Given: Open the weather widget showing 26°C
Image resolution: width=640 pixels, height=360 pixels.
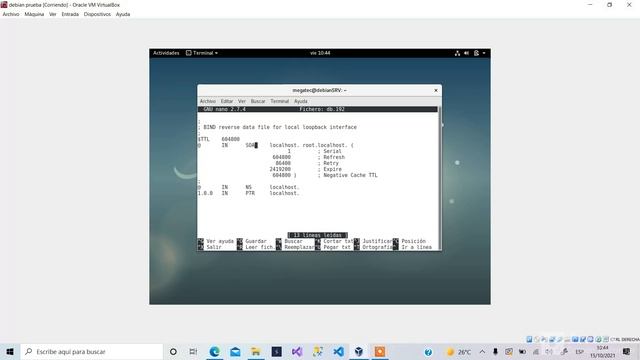Looking at the screenshot, I should tap(459, 352).
